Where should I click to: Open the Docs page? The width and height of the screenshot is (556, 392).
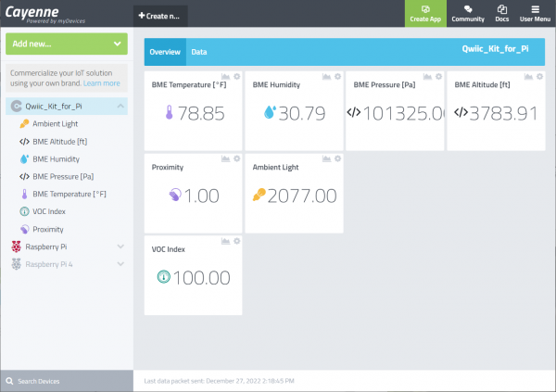pyautogui.click(x=501, y=14)
